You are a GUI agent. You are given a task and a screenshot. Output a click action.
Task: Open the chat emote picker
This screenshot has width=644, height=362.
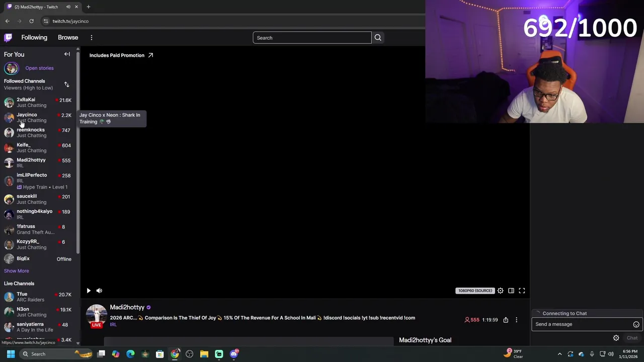point(636,324)
